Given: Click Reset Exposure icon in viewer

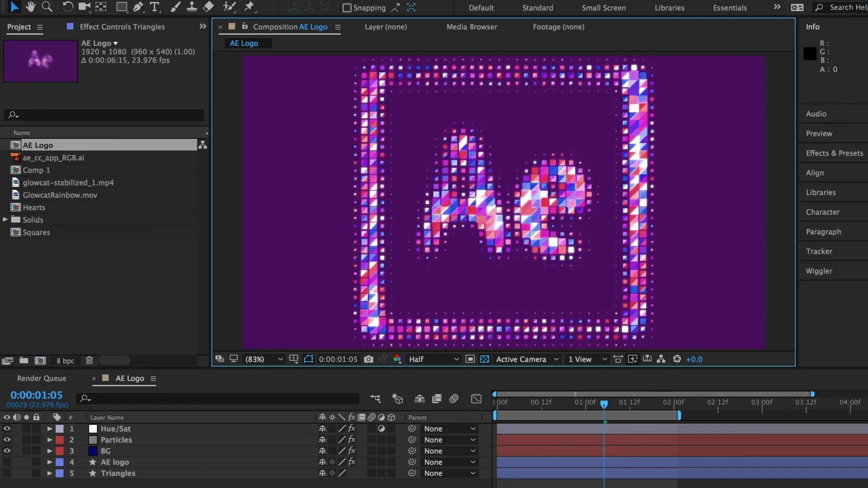Looking at the screenshot, I should (x=677, y=359).
